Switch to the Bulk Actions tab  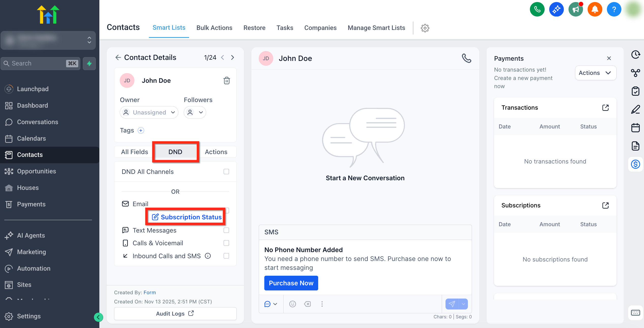coord(214,28)
